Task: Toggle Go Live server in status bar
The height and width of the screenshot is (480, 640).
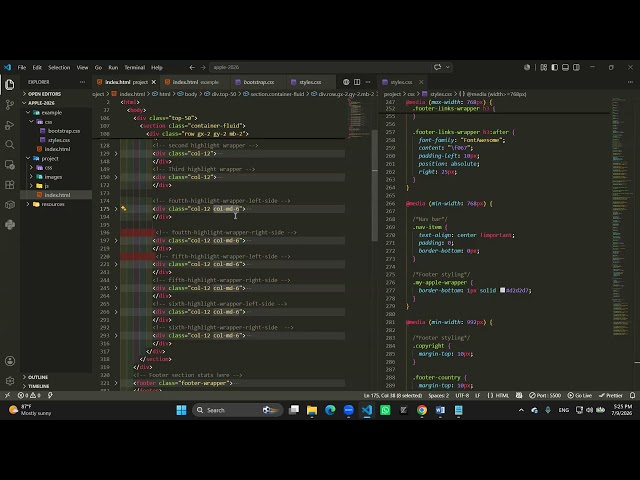Action: point(580,395)
